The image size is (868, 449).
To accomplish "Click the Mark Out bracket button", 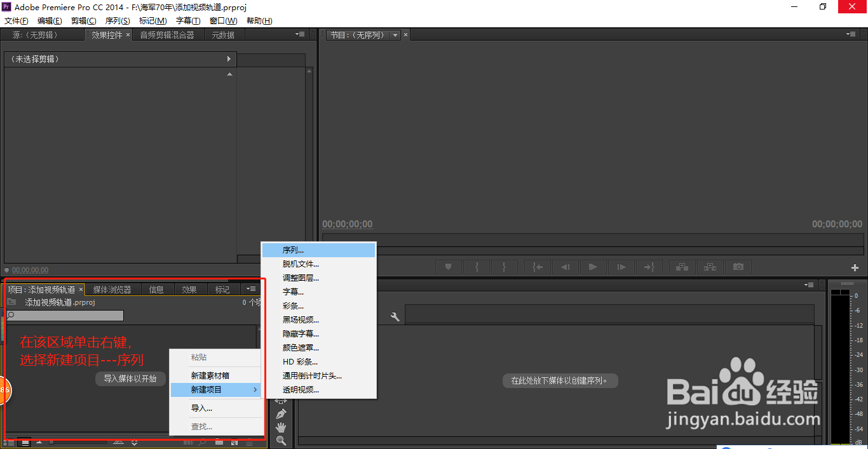I will [505, 267].
